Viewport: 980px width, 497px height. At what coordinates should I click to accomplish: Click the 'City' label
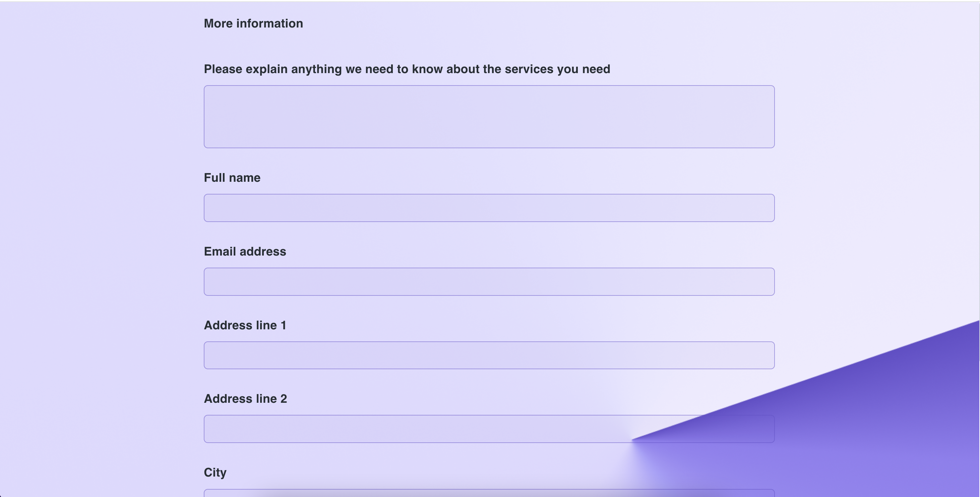click(x=215, y=473)
